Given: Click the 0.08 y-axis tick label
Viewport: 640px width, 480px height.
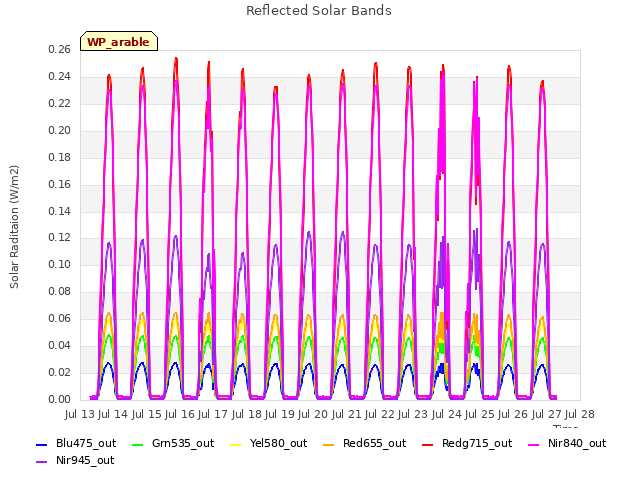Looking at the screenshot, I should pyautogui.click(x=59, y=291).
